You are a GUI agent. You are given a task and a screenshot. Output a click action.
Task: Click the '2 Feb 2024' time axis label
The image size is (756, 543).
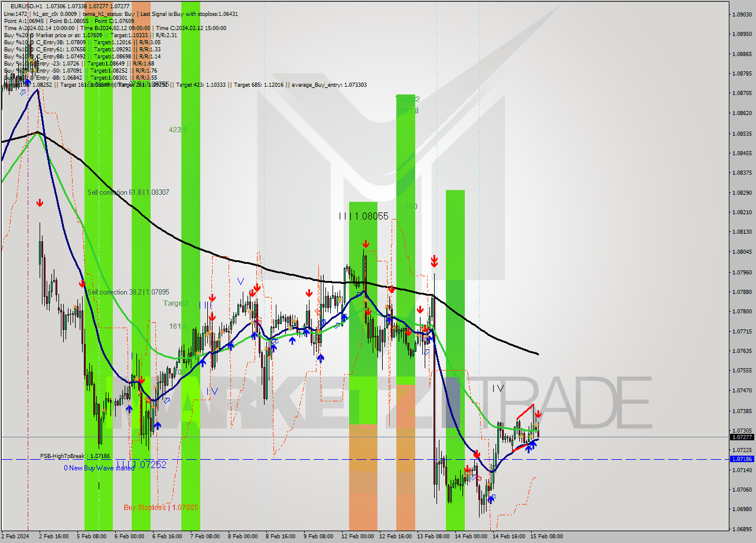(x=15, y=537)
